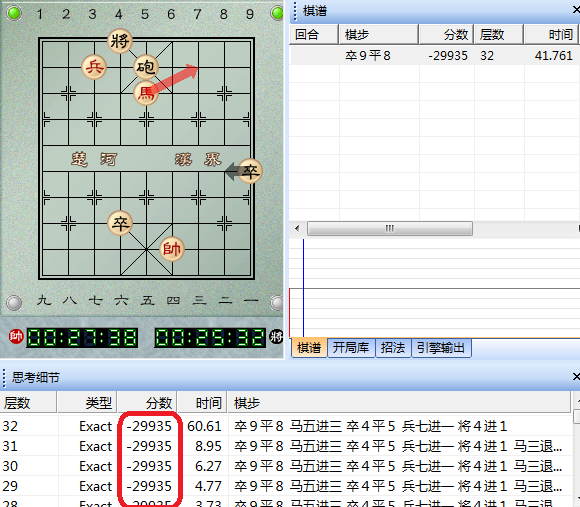Switch to the 招法 tab

pyautogui.click(x=393, y=348)
